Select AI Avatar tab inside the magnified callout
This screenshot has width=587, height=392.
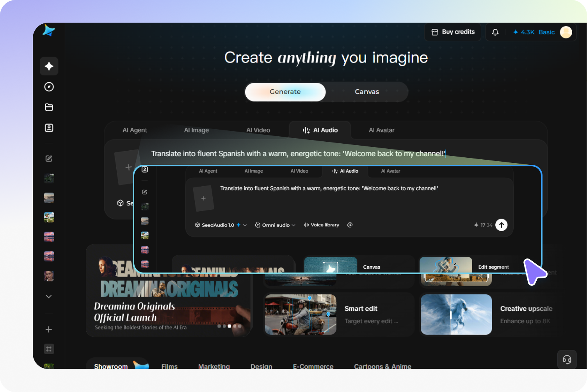[391, 171]
